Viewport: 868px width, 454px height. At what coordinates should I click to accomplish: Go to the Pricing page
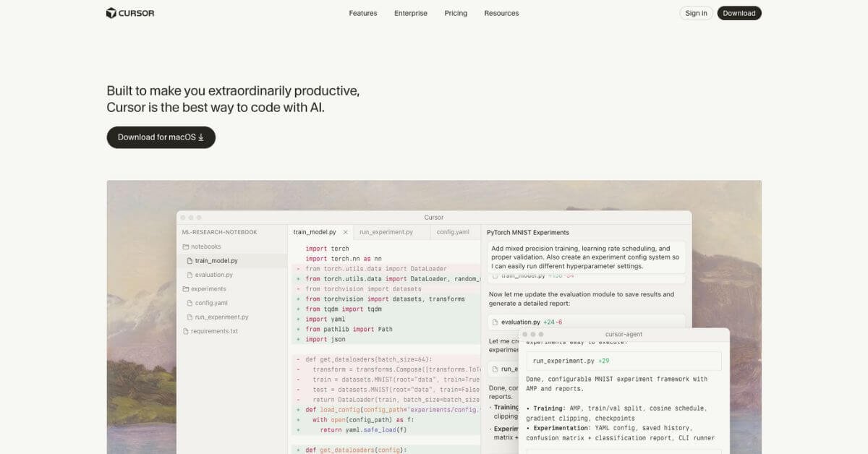click(x=456, y=13)
